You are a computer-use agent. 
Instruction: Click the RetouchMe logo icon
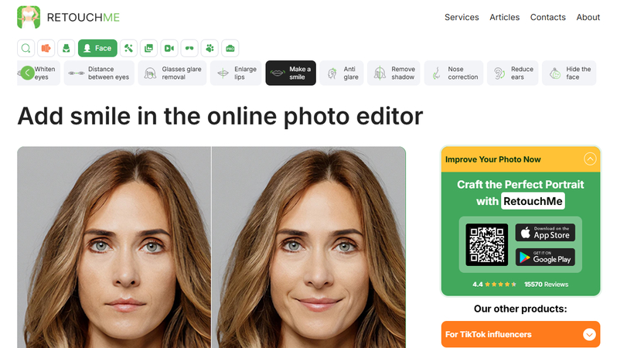click(29, 17)
